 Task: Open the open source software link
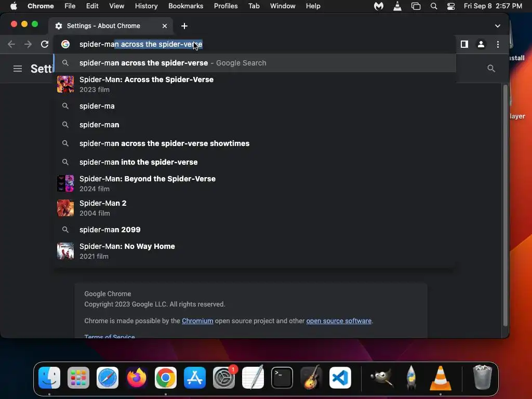click(x=339, y=321)
